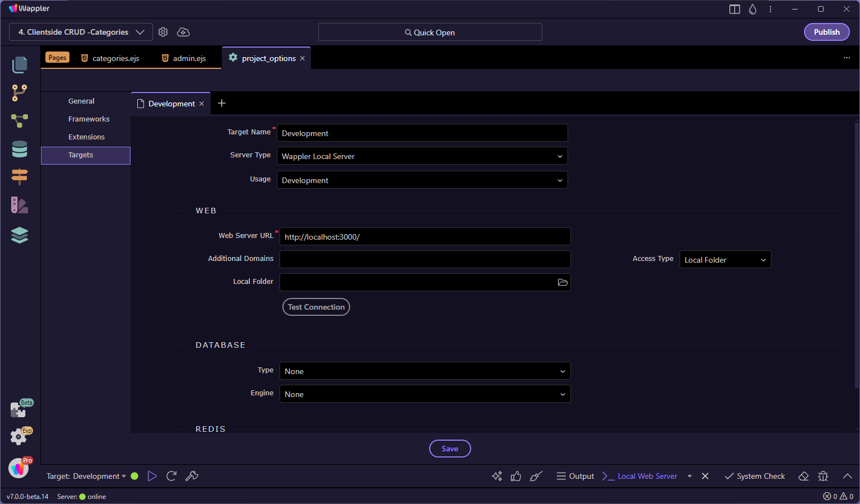Click the Test Connection button
This screenshot has height=504, width=860.
315,307
